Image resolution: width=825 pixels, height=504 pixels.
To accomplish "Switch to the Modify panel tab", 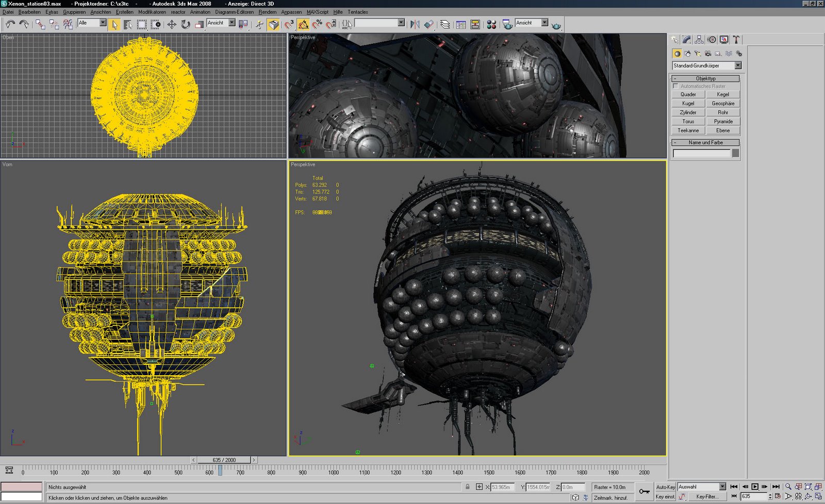I will 687,40.
